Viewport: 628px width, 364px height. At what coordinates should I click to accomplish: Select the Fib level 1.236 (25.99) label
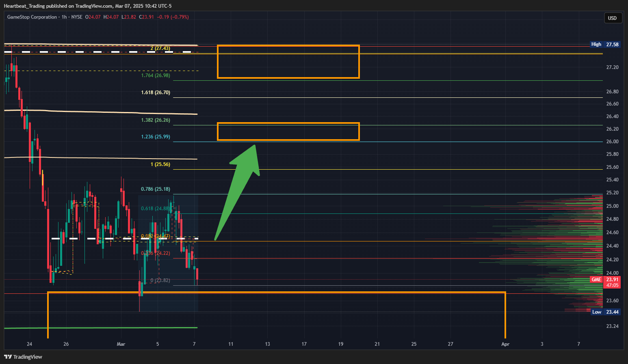[156, 137]
